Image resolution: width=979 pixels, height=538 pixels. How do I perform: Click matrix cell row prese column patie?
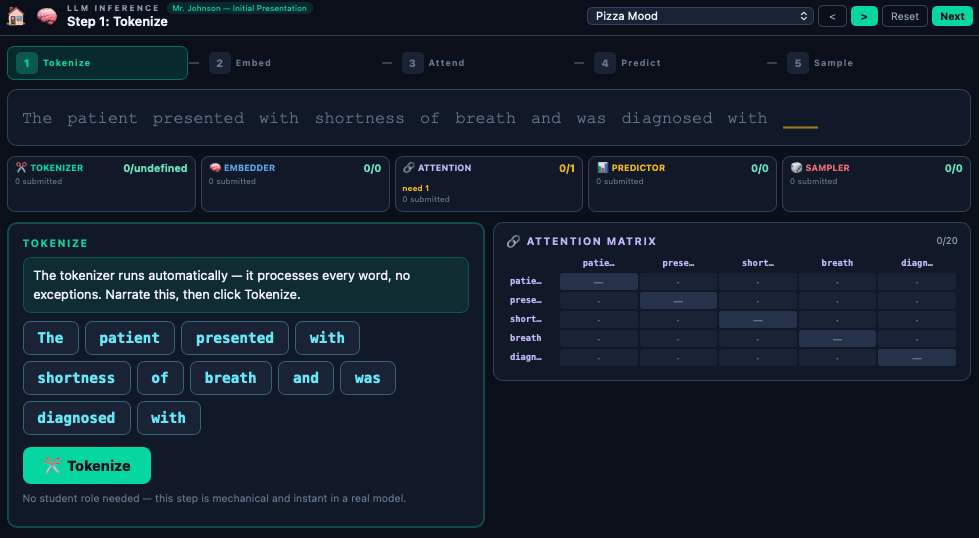point(599,301)
